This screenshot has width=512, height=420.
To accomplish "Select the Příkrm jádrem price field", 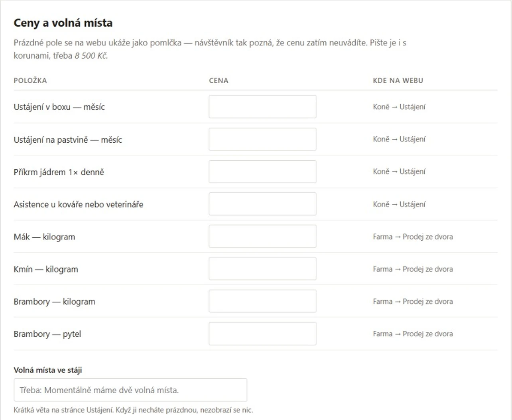I will (262, 171).
